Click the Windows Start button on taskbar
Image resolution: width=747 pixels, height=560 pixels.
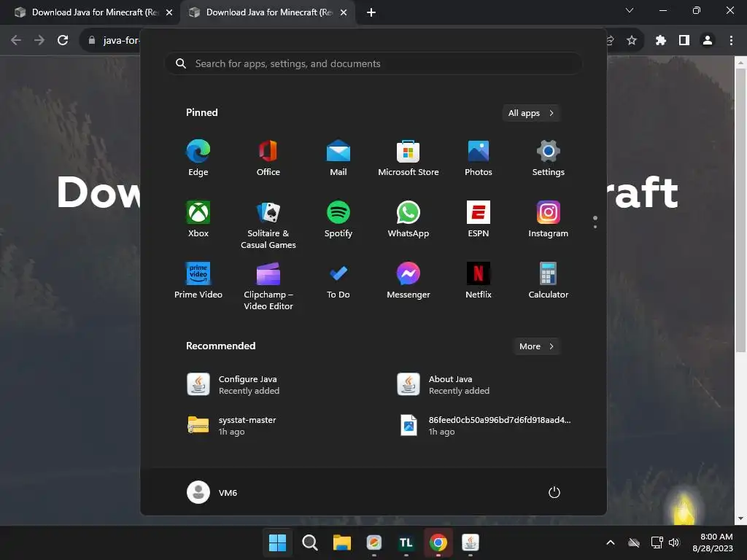[x=277, y=542]
